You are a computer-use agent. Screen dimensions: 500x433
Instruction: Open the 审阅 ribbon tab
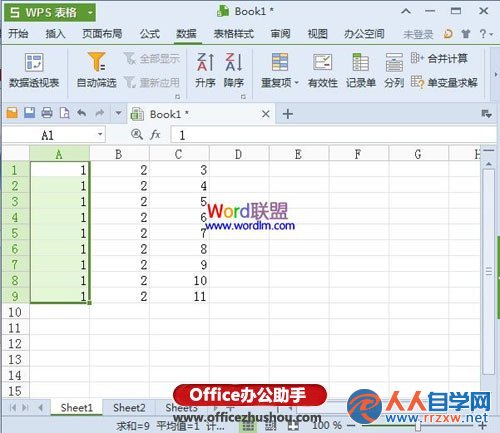tap(280, 34)
